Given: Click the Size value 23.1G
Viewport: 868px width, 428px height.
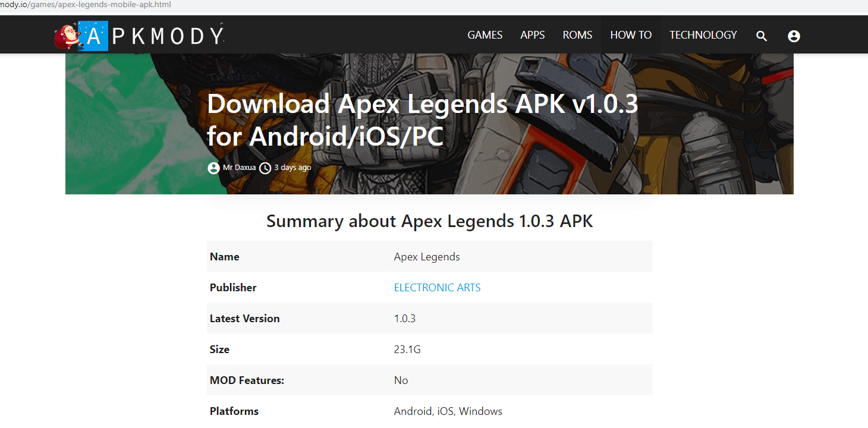Looking at the screenshot, I should pyautogui.click(x=407, y=350).
